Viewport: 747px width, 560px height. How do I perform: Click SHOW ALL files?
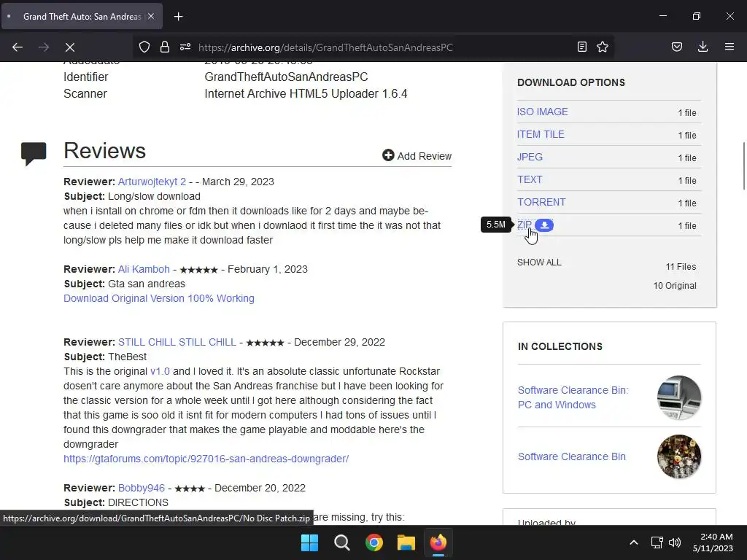coord(539,262)
